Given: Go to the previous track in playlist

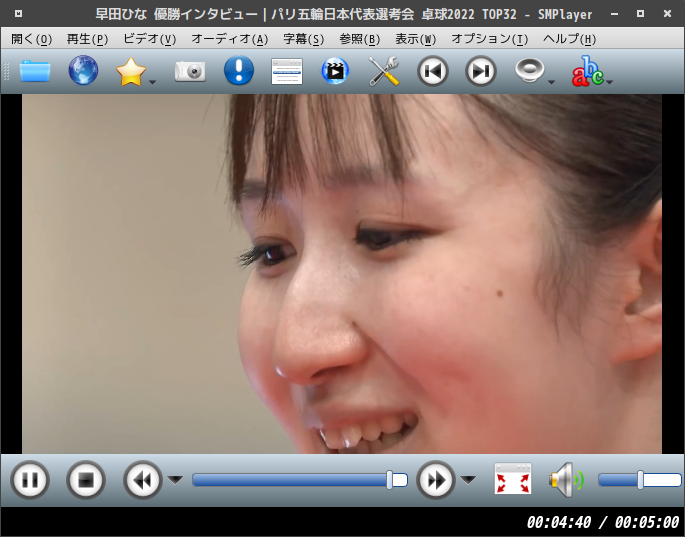Looking at the screenshot, I should tap(432, 71).
